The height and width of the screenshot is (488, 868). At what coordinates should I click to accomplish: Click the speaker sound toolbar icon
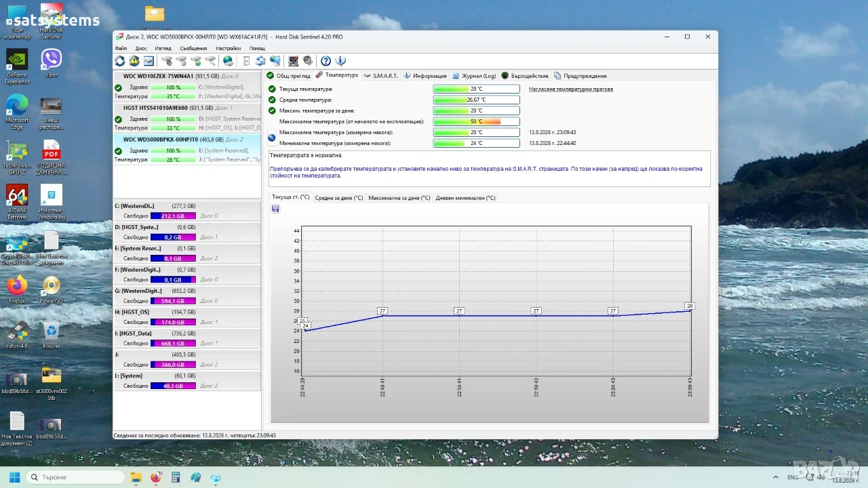coord(307,61)
